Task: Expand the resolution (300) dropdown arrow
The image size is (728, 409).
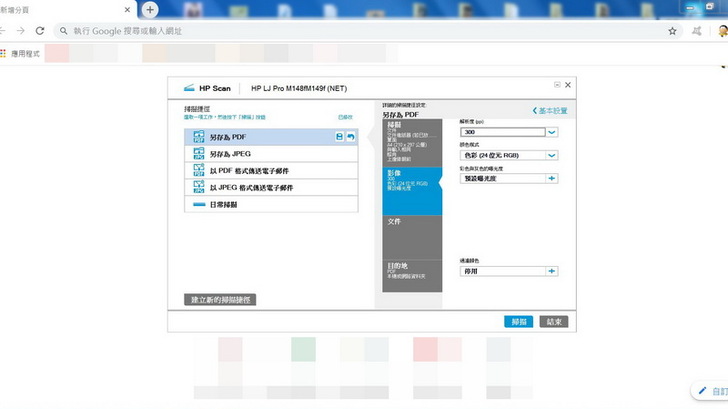Action: [x=552, y=132]
